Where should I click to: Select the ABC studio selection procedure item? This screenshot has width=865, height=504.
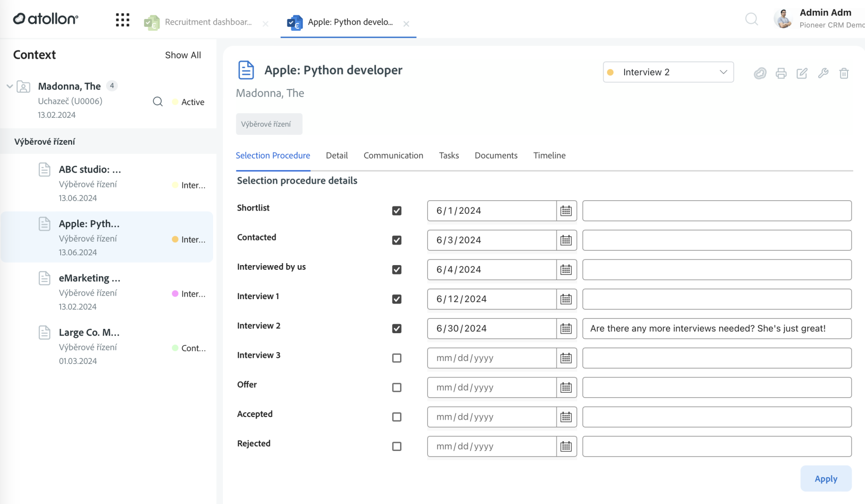click(x=107, y=183)
